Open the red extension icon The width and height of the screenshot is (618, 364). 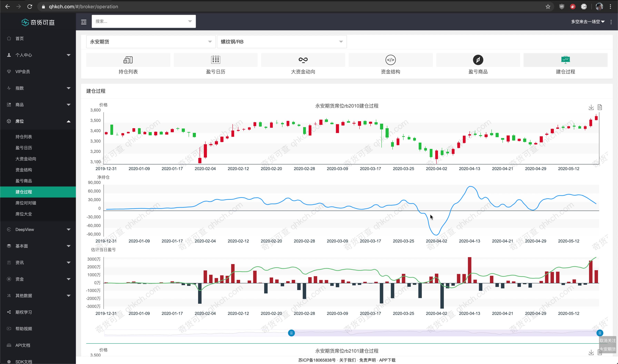[x=573, y=7]
